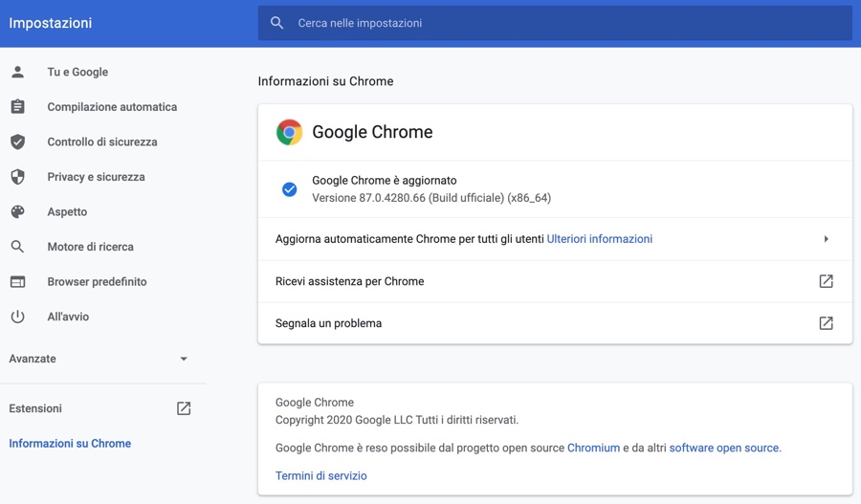
Task: Click the Segnala un problema row
Action: click(536, 323)
